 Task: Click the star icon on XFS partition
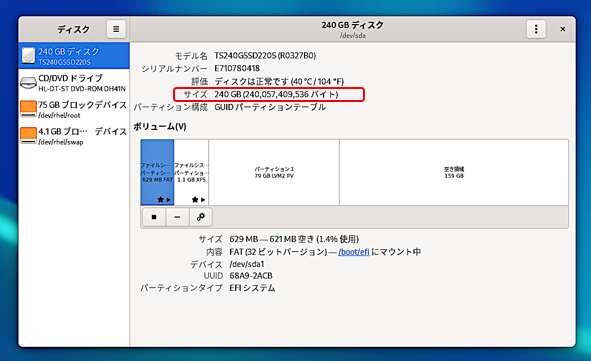(194, 200)
